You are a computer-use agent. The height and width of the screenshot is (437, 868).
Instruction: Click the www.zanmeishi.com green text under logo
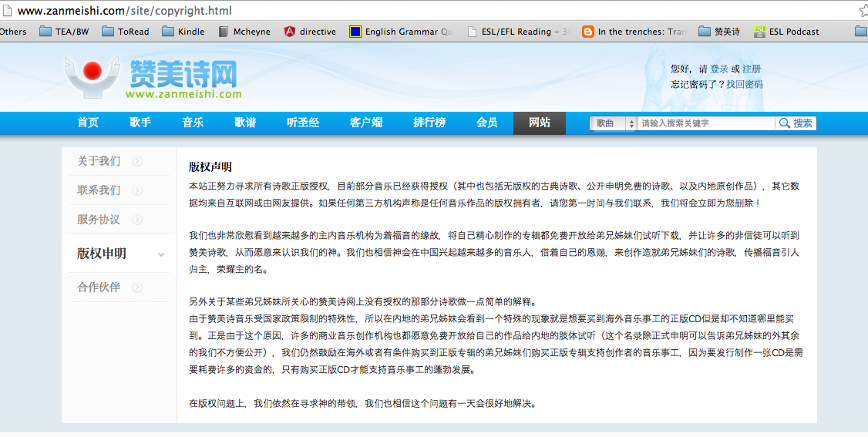point(183,94)
